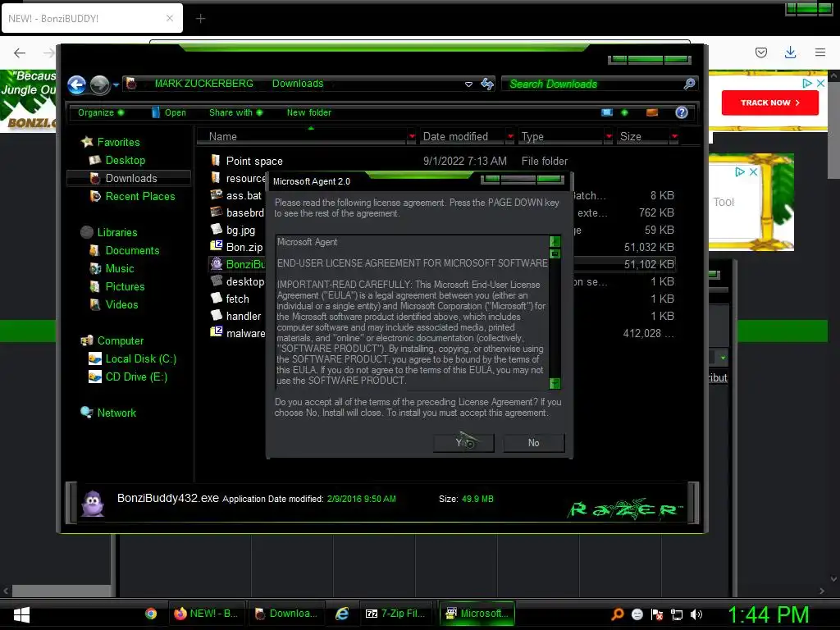
Task: Open the Videos library
Action: click(x=121, y=305)
